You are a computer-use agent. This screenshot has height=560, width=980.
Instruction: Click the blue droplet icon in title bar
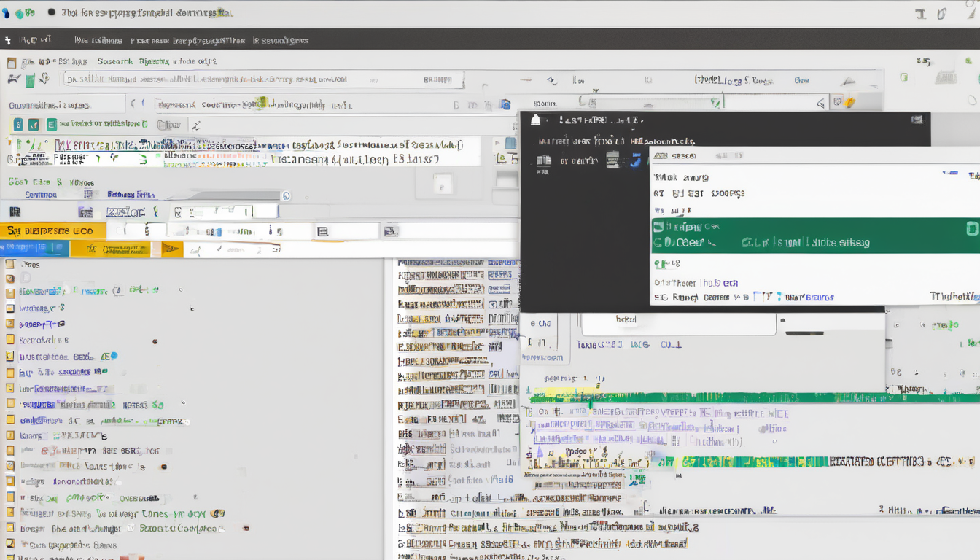point(7,13)
